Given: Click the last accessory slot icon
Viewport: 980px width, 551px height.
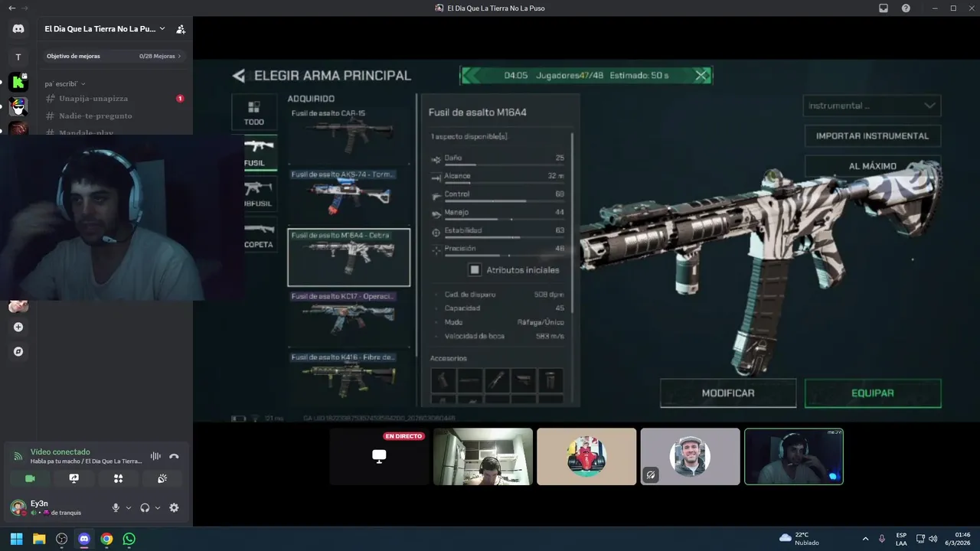Looking at the screenshot, I should (550, 380).
